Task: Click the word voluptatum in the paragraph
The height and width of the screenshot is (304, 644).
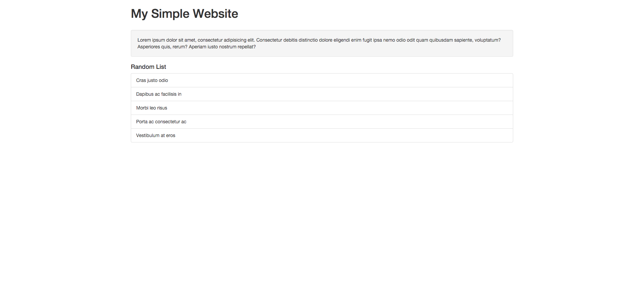Action: 487,40
